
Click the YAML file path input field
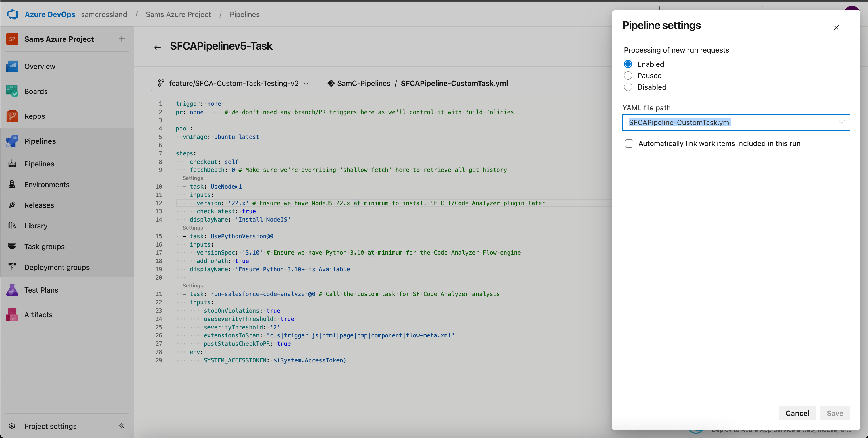[x=736, y=122]
